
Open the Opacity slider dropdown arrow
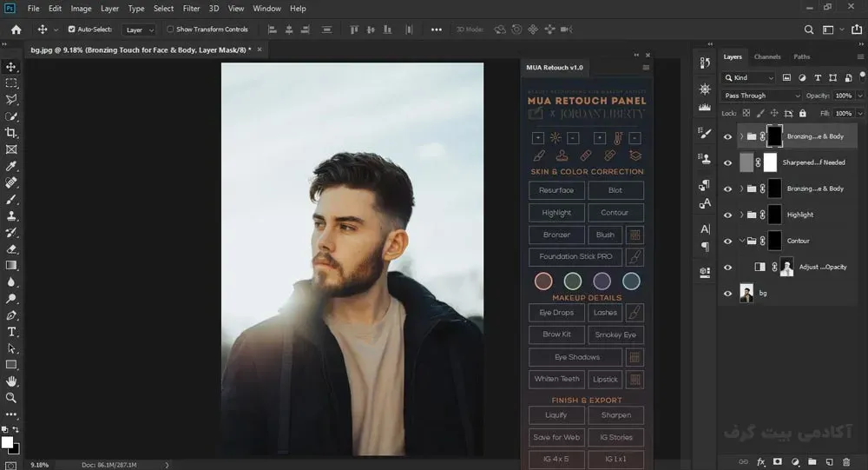(859, 96)
